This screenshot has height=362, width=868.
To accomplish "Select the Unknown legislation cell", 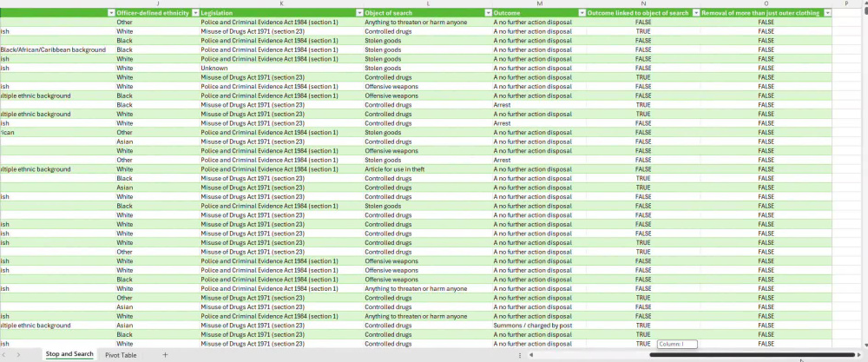I will [281, 68].
